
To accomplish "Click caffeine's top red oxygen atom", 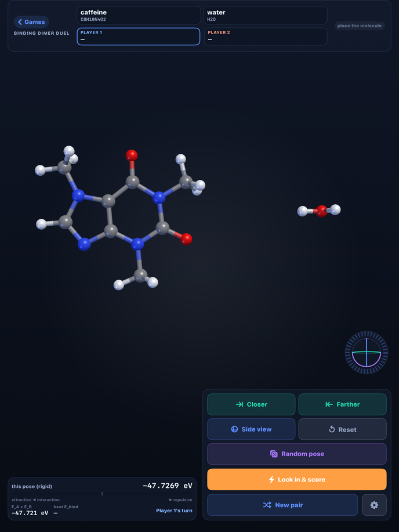I will click(x=132, y=155).
